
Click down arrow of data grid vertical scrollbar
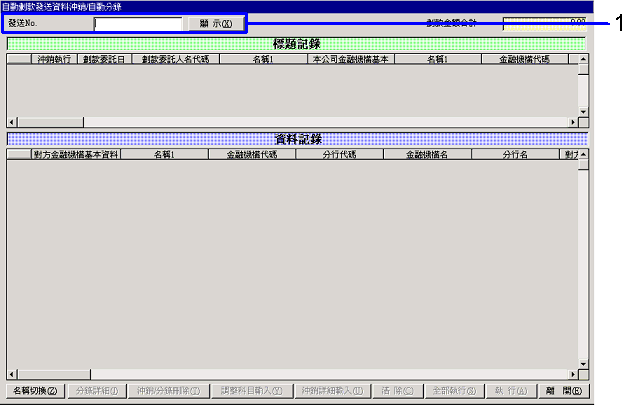(583, 362)
